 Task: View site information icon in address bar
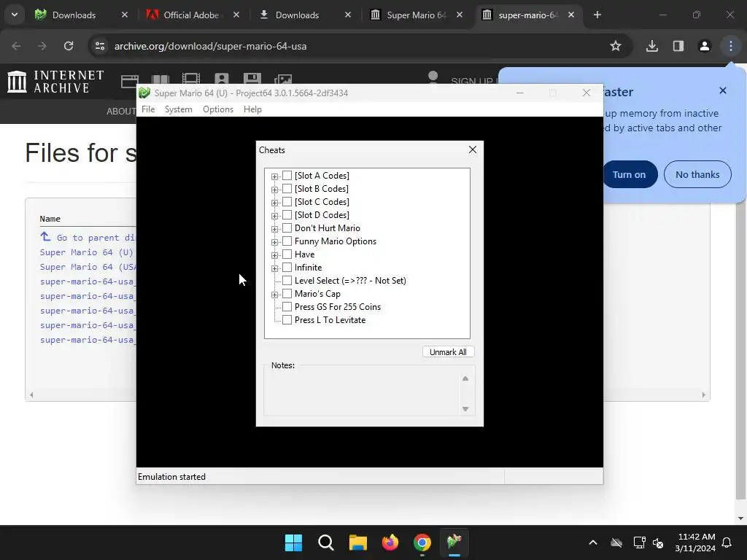(x=100, y=46)
